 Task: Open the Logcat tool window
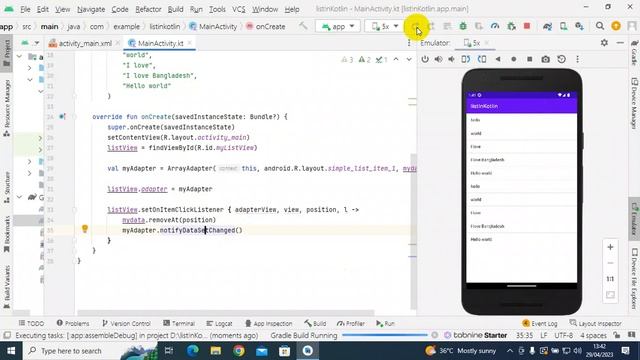coord(219,323)
